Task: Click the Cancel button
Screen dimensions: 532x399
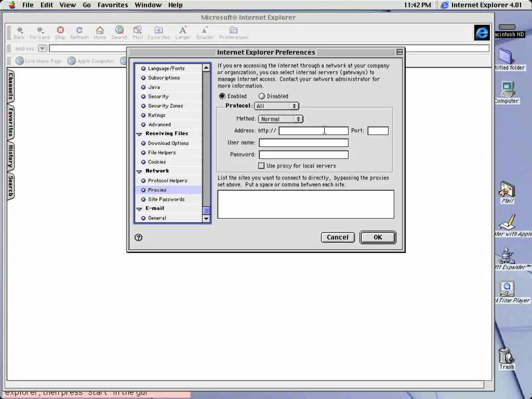Action: [338, 237]
